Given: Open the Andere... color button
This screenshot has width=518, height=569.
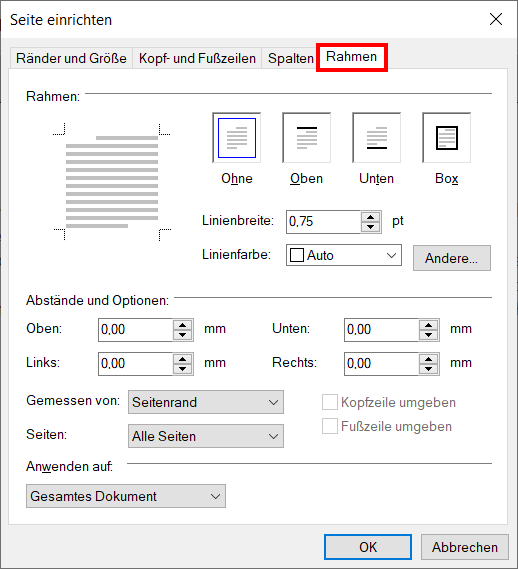Looking at the screenshot, I should click(452, 258).
